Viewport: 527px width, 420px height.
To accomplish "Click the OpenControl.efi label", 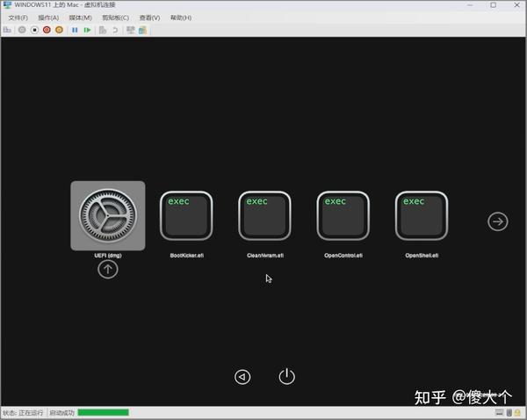I will [343, 256].
